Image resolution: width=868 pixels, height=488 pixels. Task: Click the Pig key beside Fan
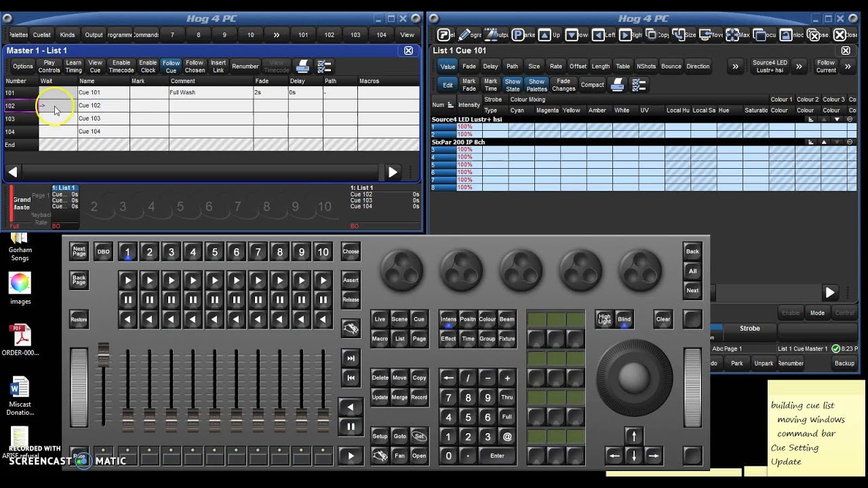click(x=380, y=455)
